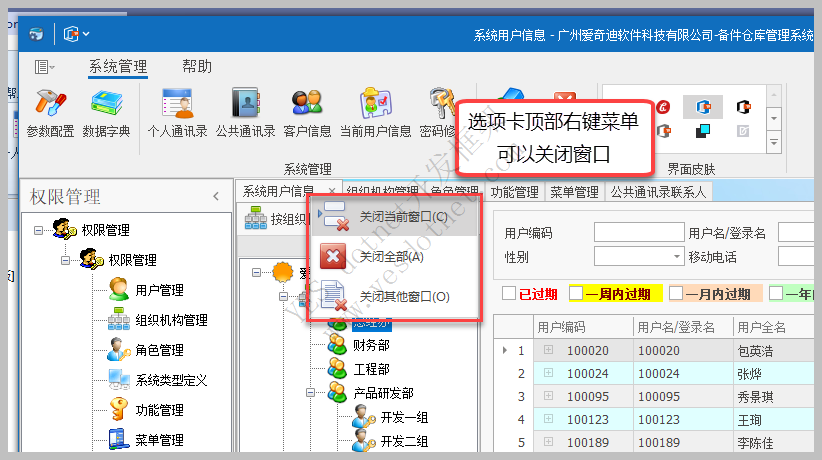The image size is (822, 460).
Task: Collapse the 产品研发部 department node
Action: [311, 394]
